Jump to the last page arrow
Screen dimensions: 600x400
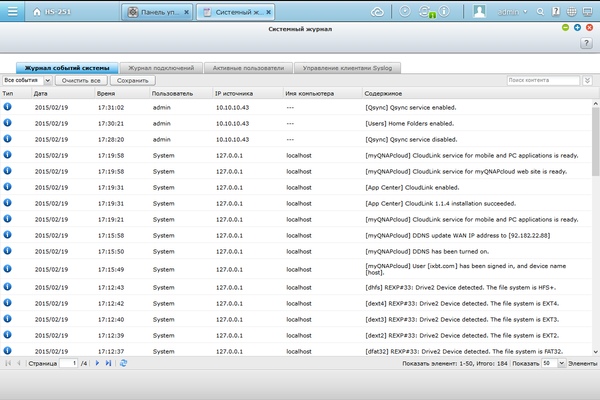click(109, 364)
